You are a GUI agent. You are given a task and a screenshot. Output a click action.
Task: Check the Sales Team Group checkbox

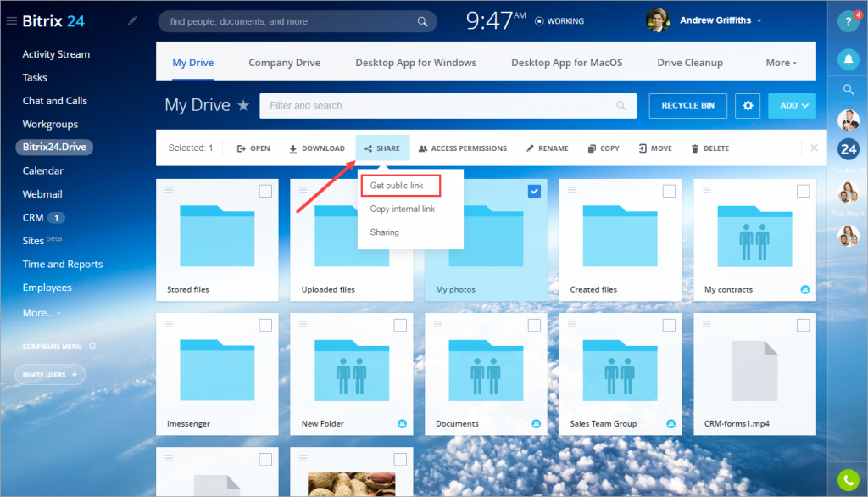click(669, 325)
